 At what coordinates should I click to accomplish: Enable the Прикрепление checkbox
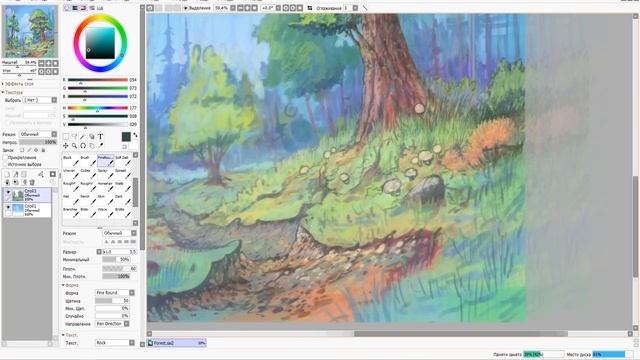point(5,158)
